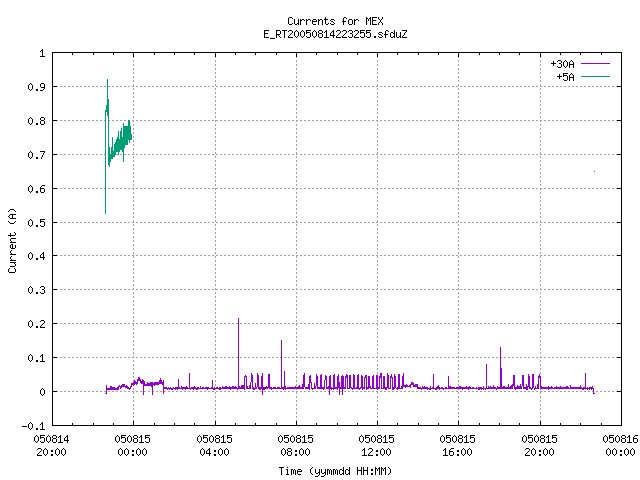Click the y-axis tick label 1

point(42,53)
